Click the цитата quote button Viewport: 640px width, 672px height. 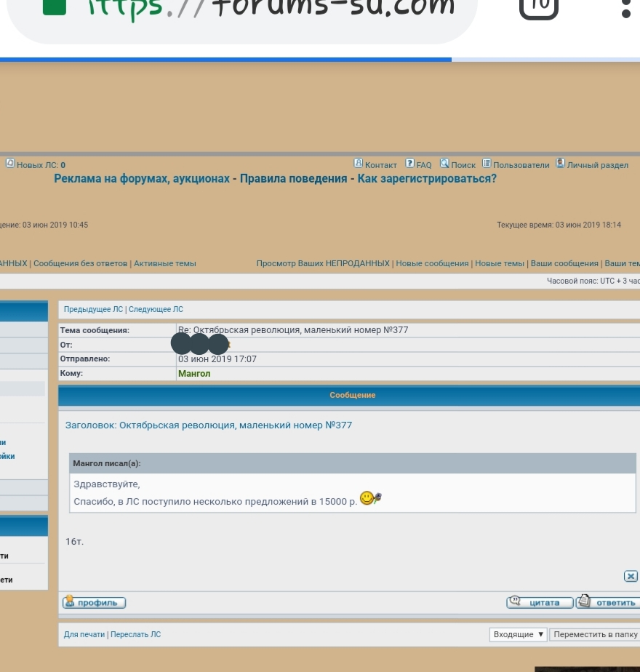click(540, 602)
